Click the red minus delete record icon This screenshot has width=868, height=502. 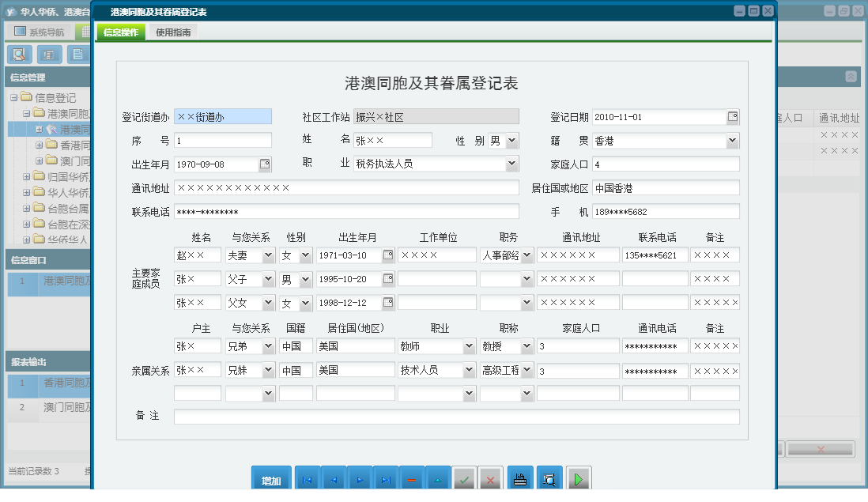(412, 480)
